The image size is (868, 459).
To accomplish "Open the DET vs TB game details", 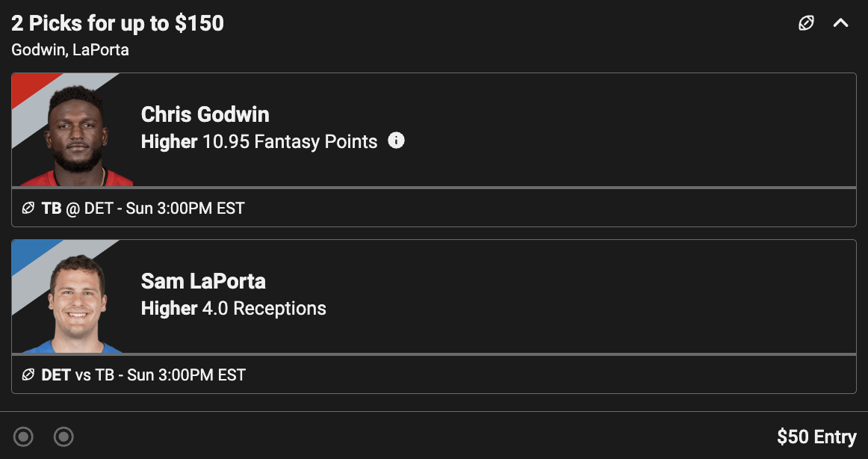I will pyautogui.click(x=143, y=375).
